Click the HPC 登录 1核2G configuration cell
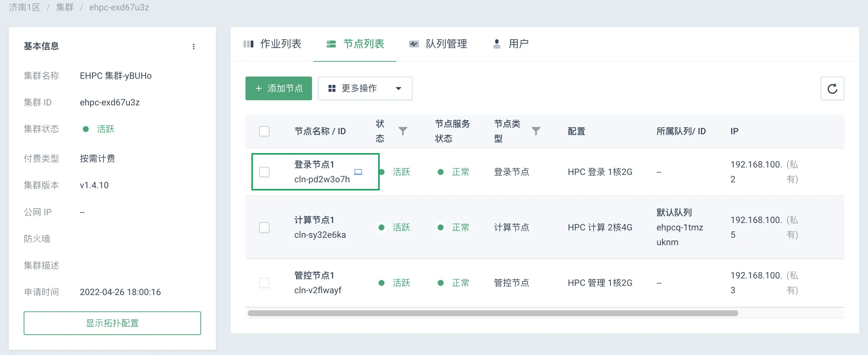Image resolution: width=868 pixels, height=355 pixels. pyautogui.click(x=600, y=172)
